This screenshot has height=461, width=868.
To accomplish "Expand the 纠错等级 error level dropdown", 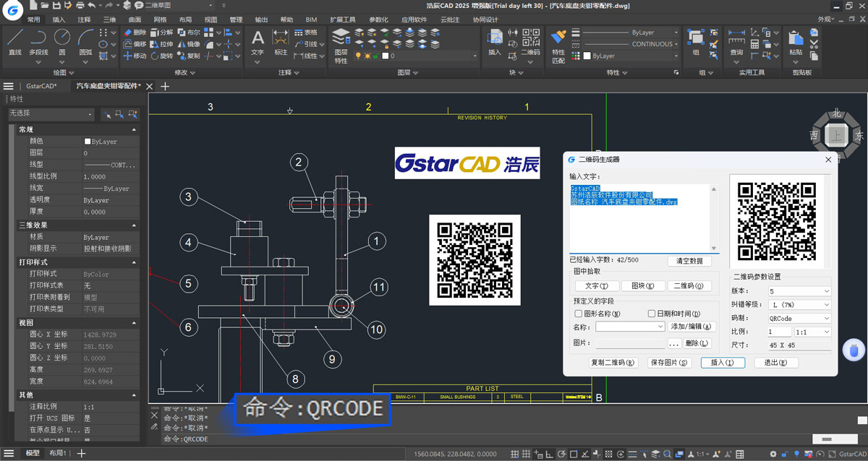I will click(x=799, y=305).
